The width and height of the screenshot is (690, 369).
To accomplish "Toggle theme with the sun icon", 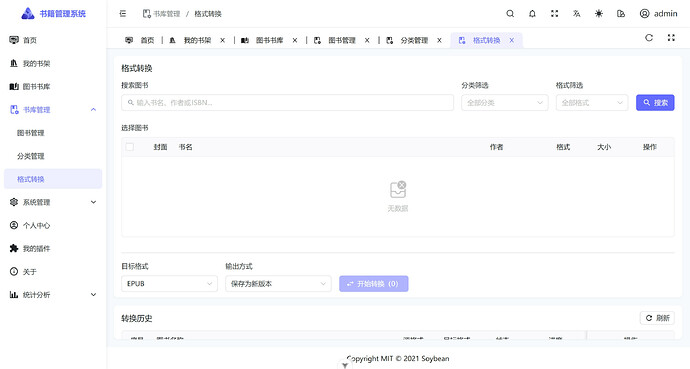I will pos(599,14).
